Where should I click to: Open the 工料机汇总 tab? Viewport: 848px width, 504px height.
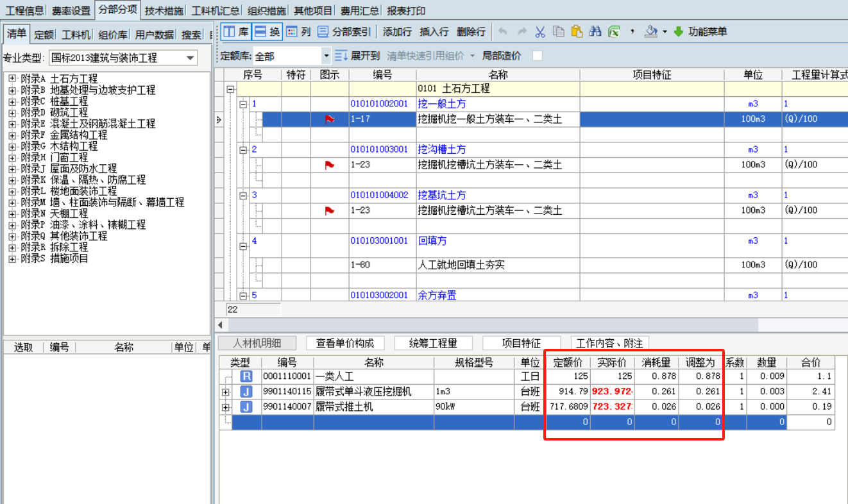pos(216,11)
